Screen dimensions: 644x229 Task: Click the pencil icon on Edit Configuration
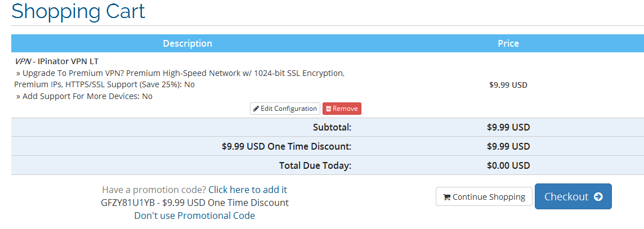tap(256, 109)
